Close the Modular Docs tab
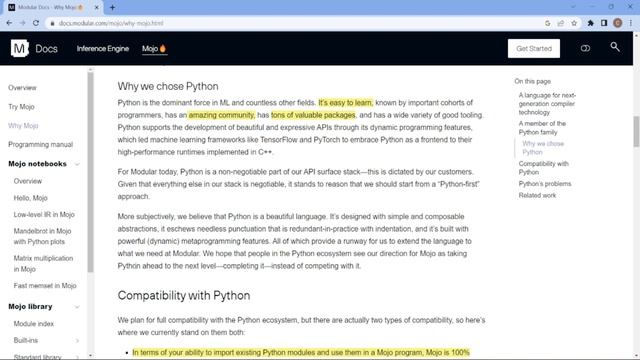The width and height of the screenshot is (640, 360). pos(97,7)
